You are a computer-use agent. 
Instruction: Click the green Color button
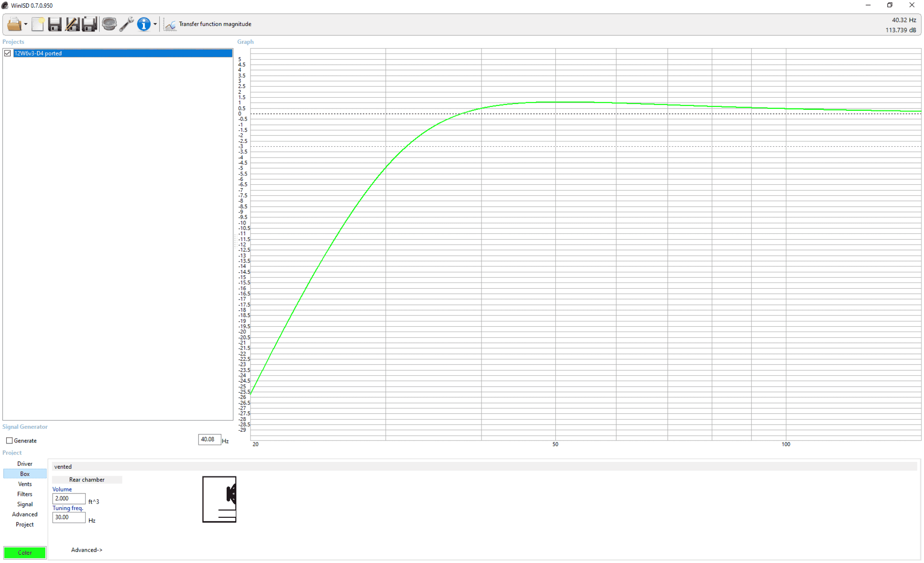click(x=25, y=553)
